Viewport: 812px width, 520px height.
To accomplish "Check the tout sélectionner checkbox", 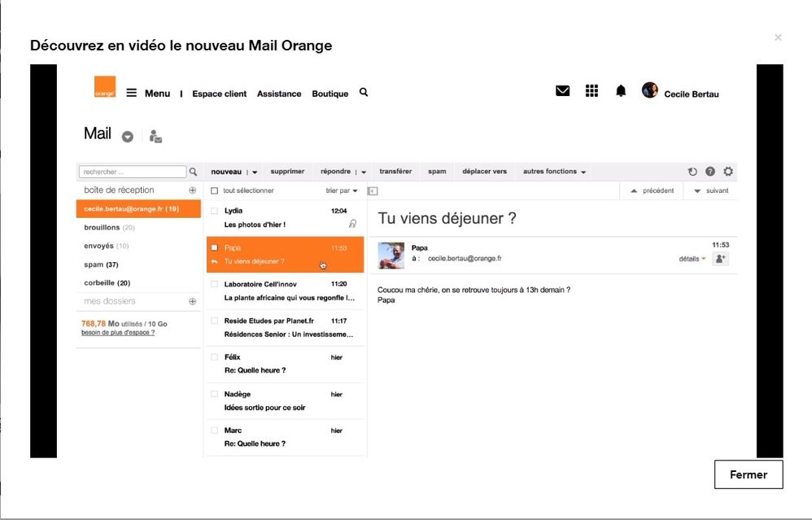I will (215, 190).
